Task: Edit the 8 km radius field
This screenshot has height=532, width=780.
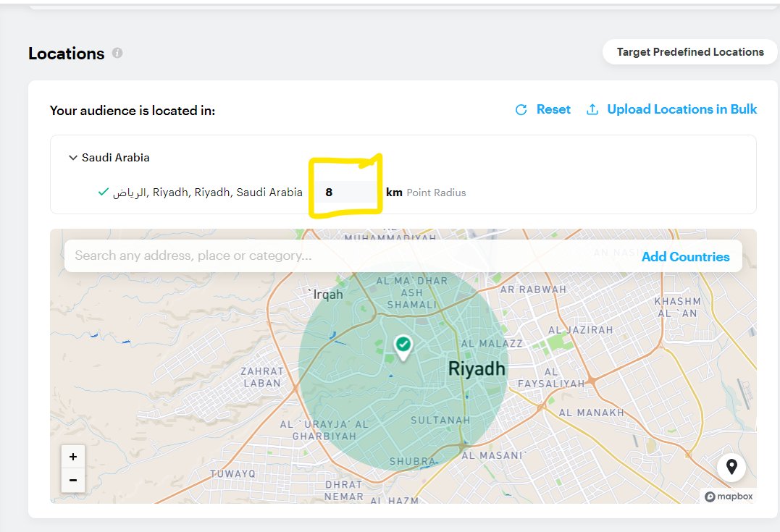Action: (348, 193)
